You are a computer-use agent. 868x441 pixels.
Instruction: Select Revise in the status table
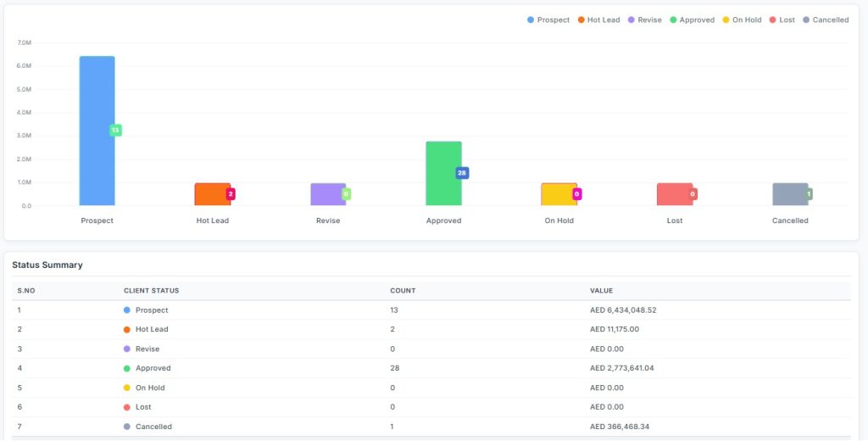tap(147, 349)
